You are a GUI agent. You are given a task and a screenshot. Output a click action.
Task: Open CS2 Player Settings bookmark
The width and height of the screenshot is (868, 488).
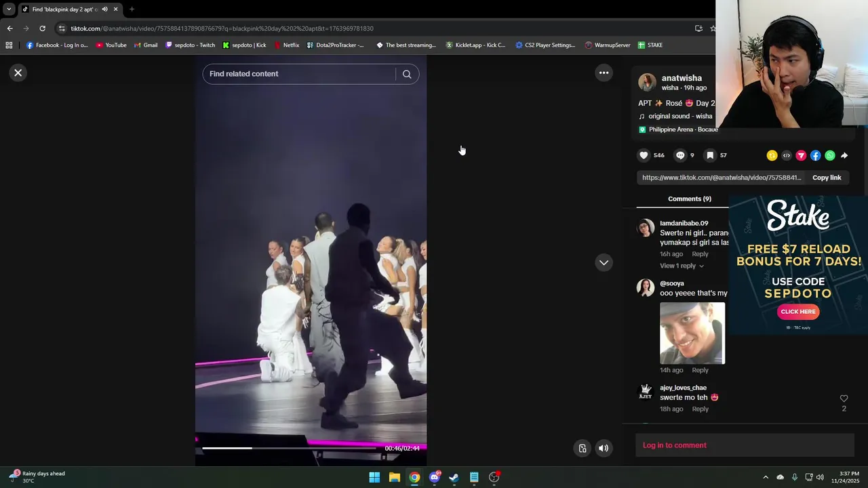(545, 45)
